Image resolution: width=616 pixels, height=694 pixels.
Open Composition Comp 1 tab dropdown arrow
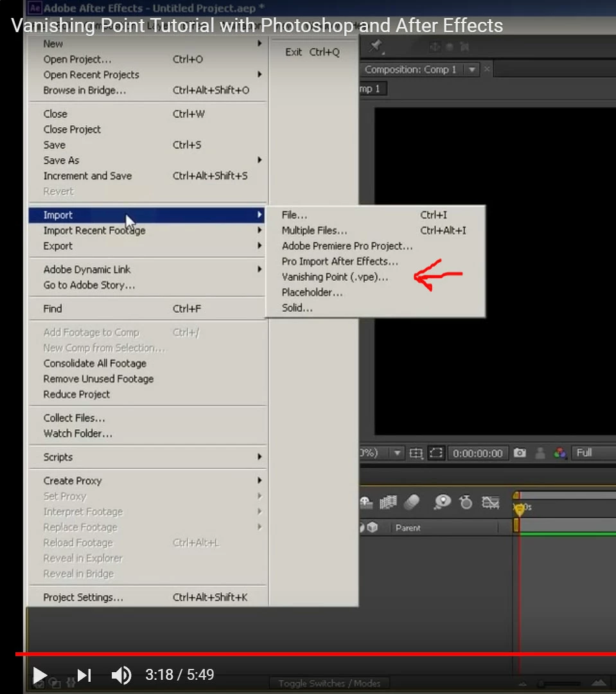(471, 69)
